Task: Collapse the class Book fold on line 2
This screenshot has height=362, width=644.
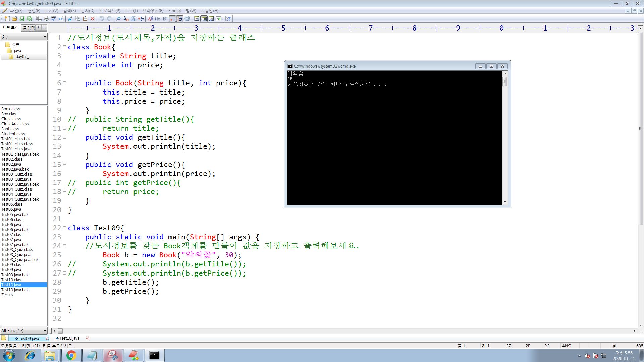Action: (64, 47)
